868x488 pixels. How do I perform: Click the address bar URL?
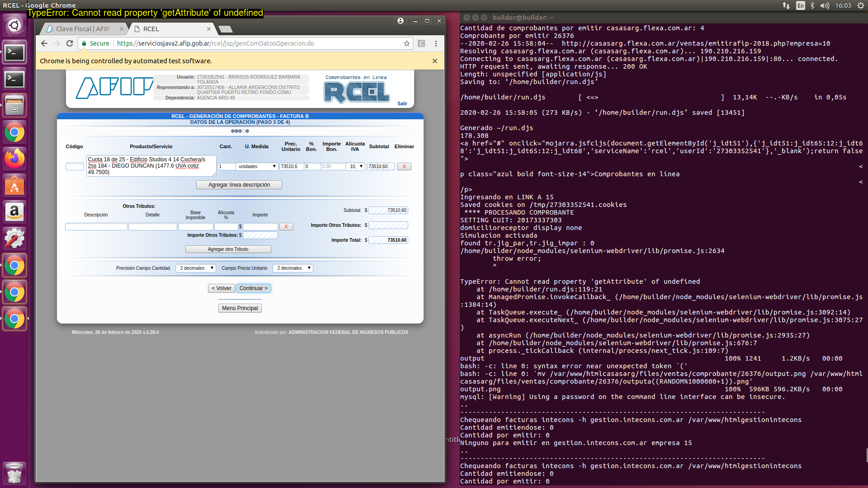[x=216, y=43]
